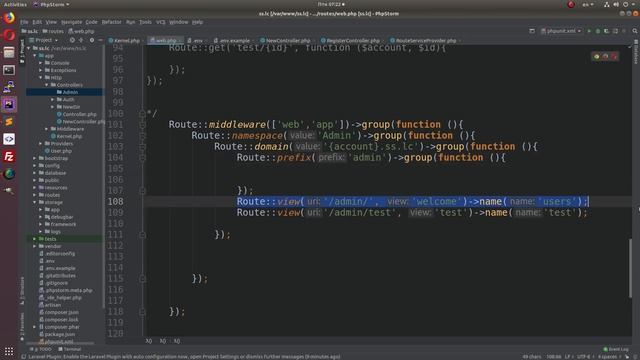Click Activities in the top bar
Screen dimensions: 640x360
pos(15,4)
